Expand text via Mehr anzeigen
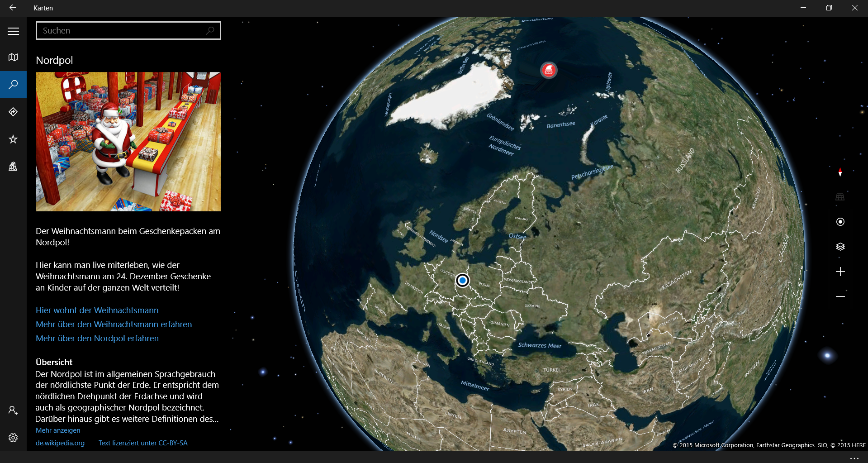The width and height of the screenshot is (868, 463). tap(58, 430)
